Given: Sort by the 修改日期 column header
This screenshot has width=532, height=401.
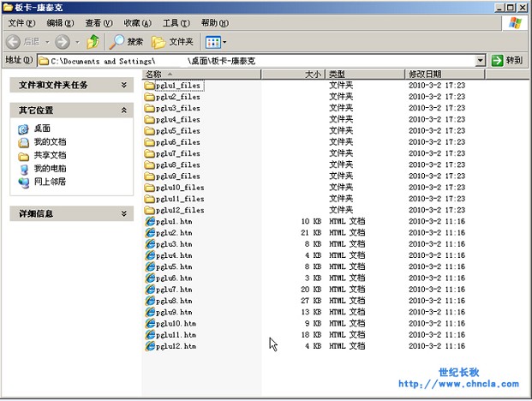Looking at the screenshot, I should coord(445,75).
